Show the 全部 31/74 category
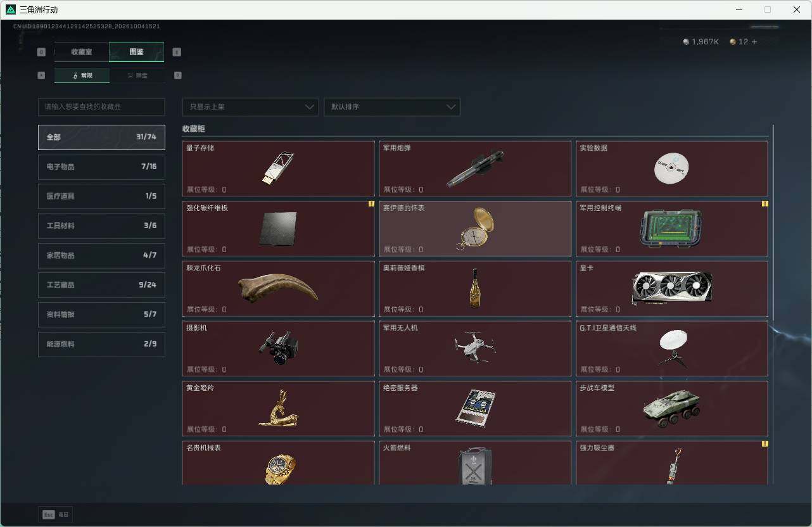812x527 pixels. pos(101,137)
